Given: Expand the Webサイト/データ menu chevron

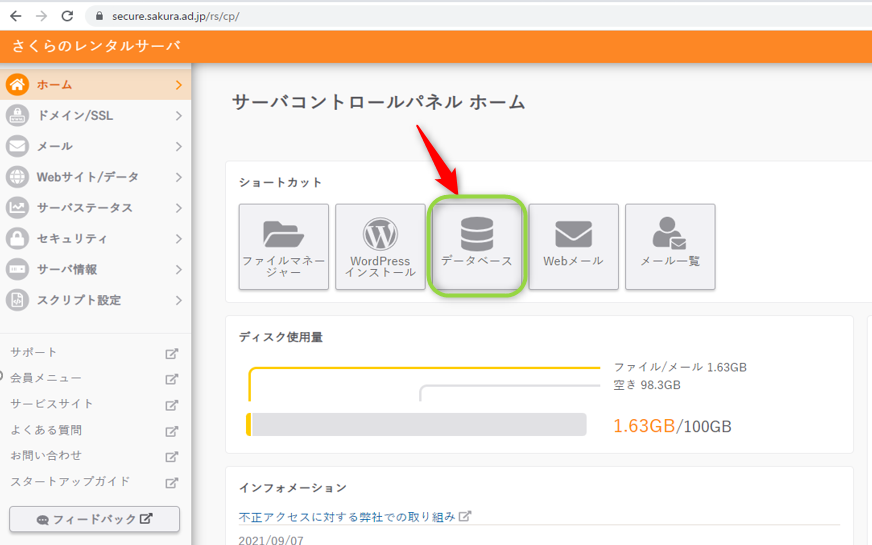Looking at the screenshot, I should [179, 177].
